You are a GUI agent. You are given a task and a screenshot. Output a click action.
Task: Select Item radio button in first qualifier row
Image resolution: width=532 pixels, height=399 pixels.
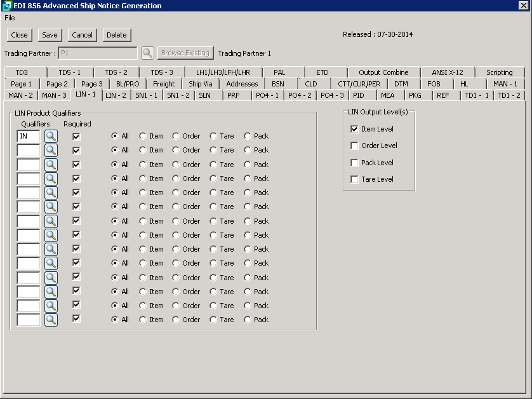pos(143,136)
